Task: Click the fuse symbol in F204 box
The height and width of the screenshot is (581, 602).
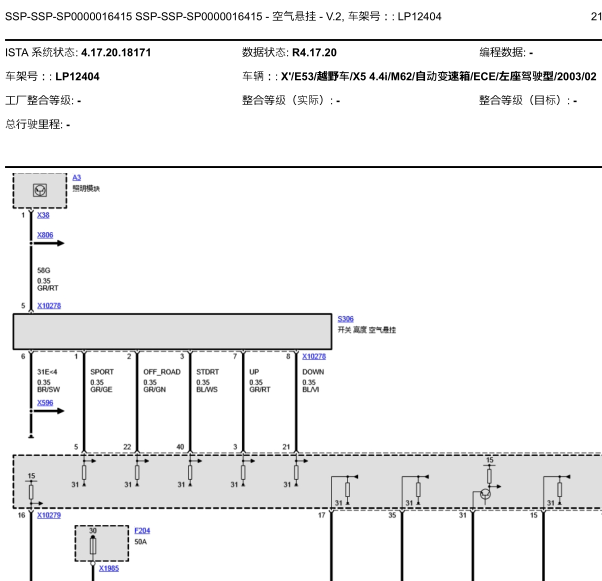Action: pyautogui.click(x=93, y=545)
